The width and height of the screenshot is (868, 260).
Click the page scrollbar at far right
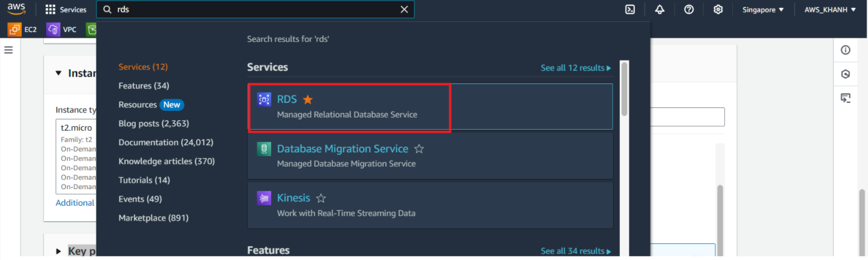pos(862,222)
